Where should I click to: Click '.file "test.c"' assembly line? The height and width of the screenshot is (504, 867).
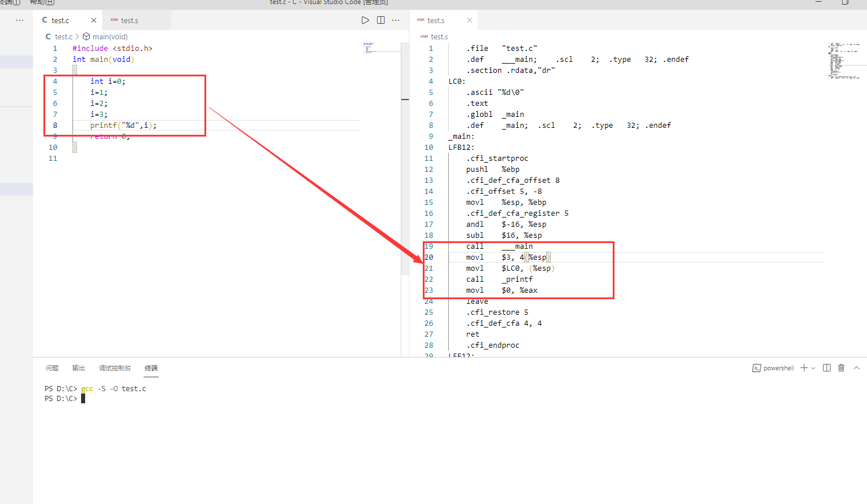502,49
